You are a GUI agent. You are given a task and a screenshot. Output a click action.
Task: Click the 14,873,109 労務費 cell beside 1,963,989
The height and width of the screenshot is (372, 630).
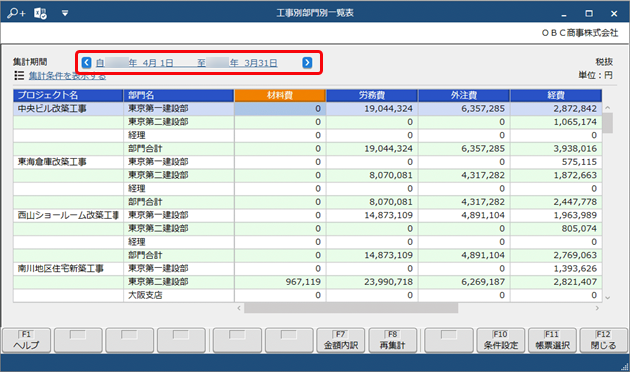pyautogui.click(x=372, y=215)
